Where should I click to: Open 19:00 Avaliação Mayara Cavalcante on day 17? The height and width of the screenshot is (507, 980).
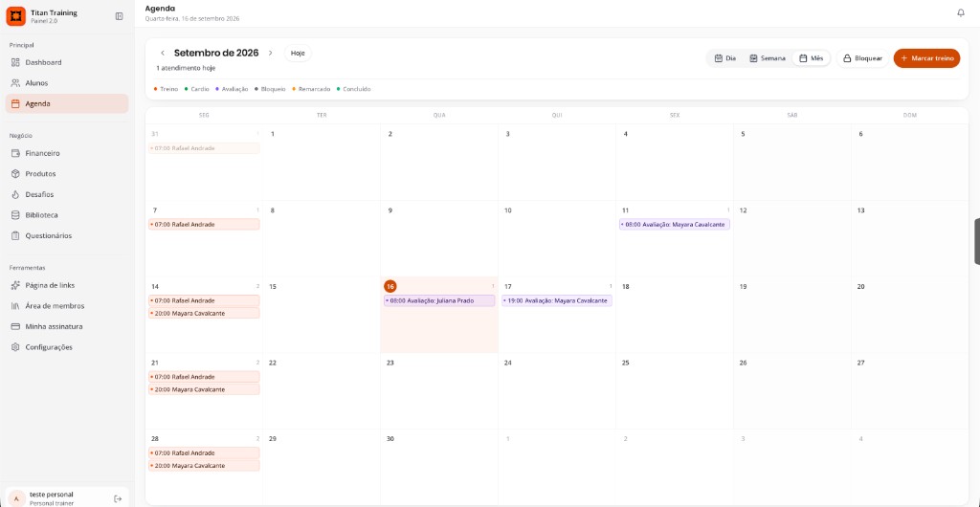[x=557, y=301]
